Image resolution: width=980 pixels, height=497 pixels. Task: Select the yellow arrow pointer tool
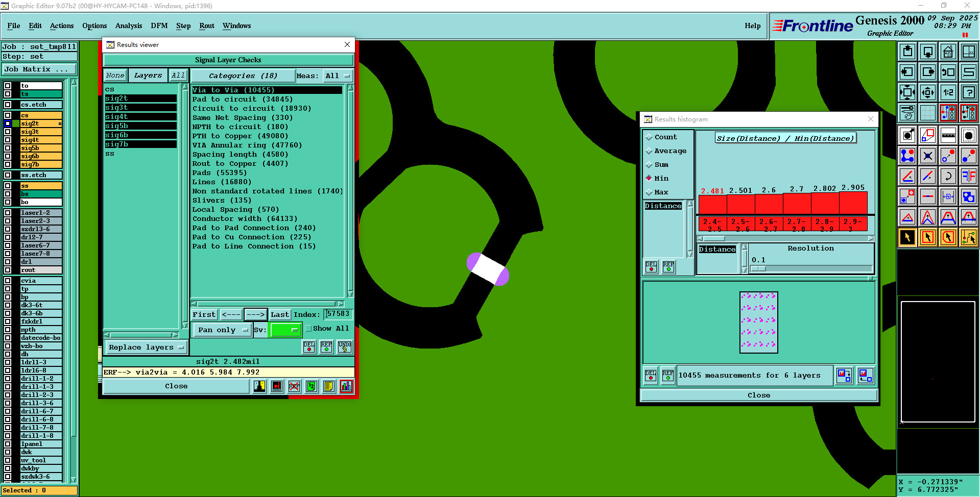pyautogui.click(x=907, y=237)
